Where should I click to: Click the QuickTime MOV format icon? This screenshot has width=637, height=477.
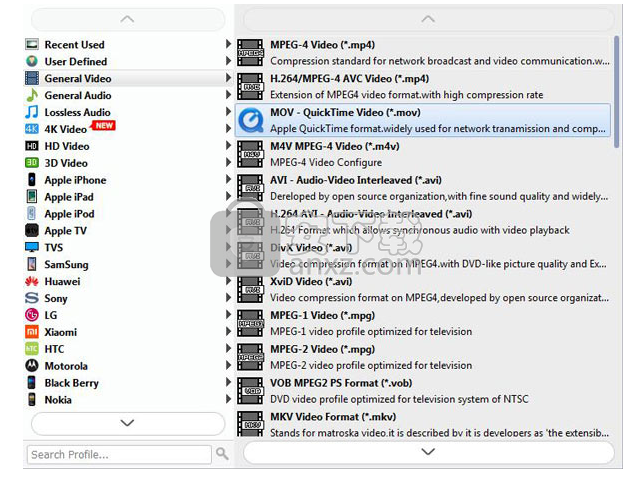pyautogui.click(x=251, y=120)
